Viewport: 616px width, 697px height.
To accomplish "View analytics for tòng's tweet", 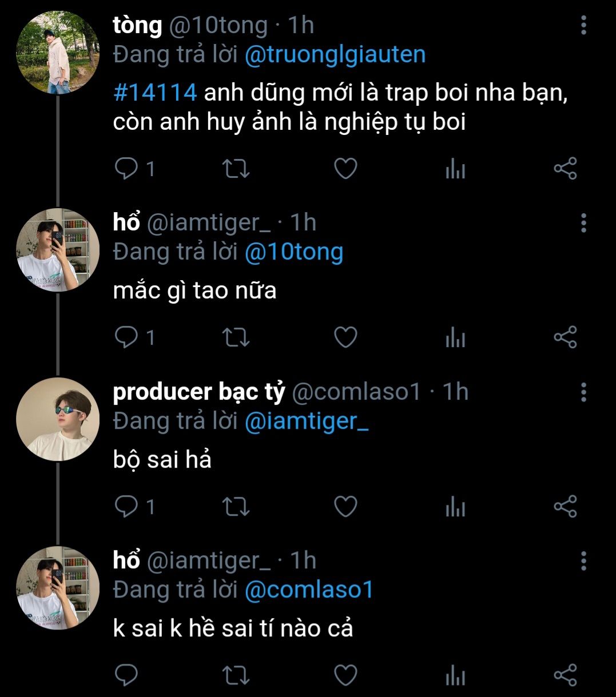I will click(x=455, y=169).
